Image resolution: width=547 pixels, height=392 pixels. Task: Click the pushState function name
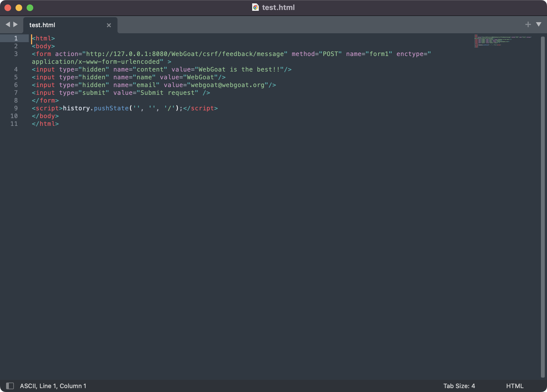(x=111, y=108)
